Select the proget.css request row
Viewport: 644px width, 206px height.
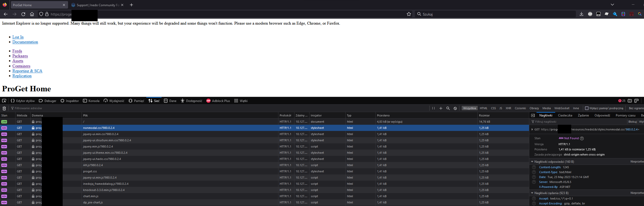click(264, 171)
